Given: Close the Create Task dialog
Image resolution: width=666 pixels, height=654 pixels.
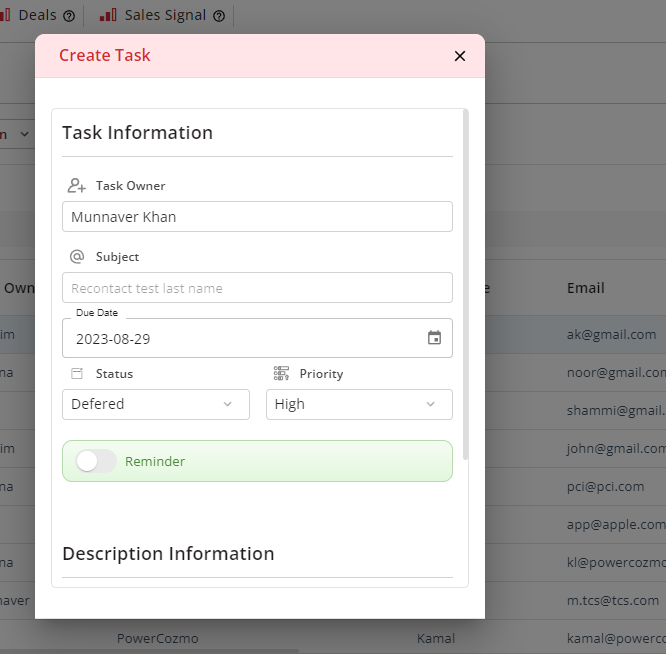Looking at the screenshot, I should (x=460, y=56).
